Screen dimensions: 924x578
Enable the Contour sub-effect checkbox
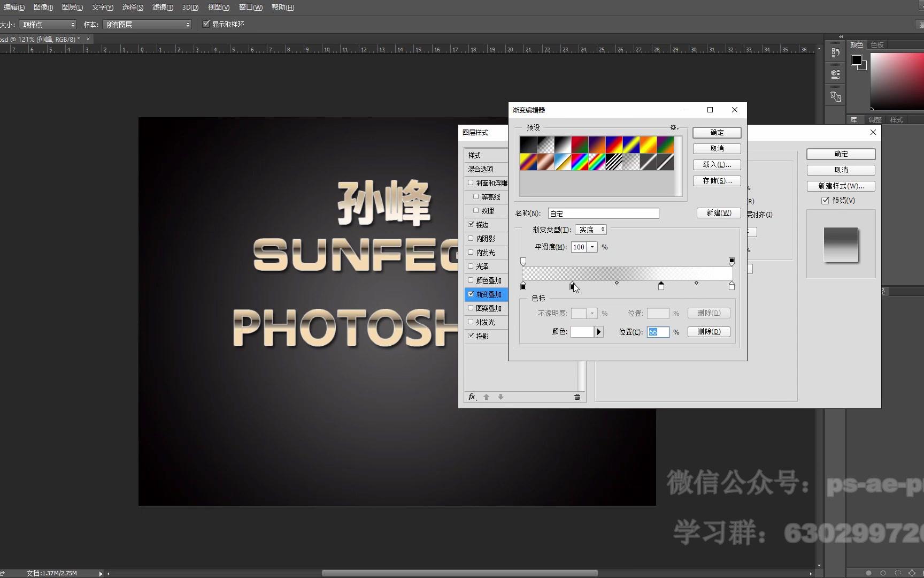point(476,196)
